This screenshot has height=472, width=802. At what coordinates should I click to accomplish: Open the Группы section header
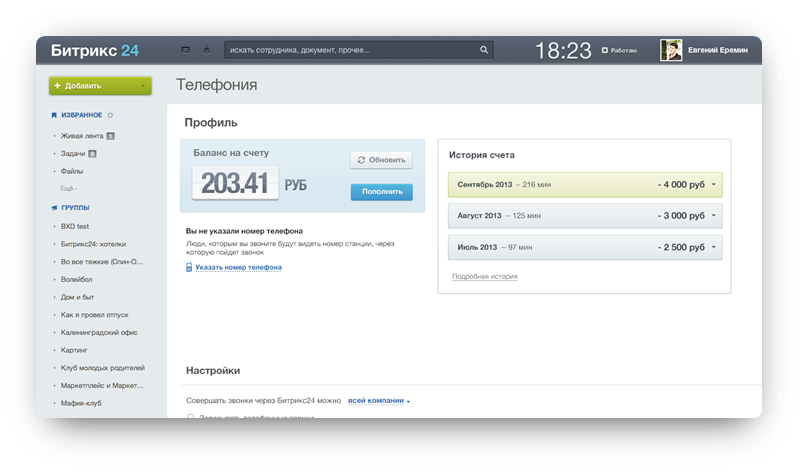click(x=75, y=208)
